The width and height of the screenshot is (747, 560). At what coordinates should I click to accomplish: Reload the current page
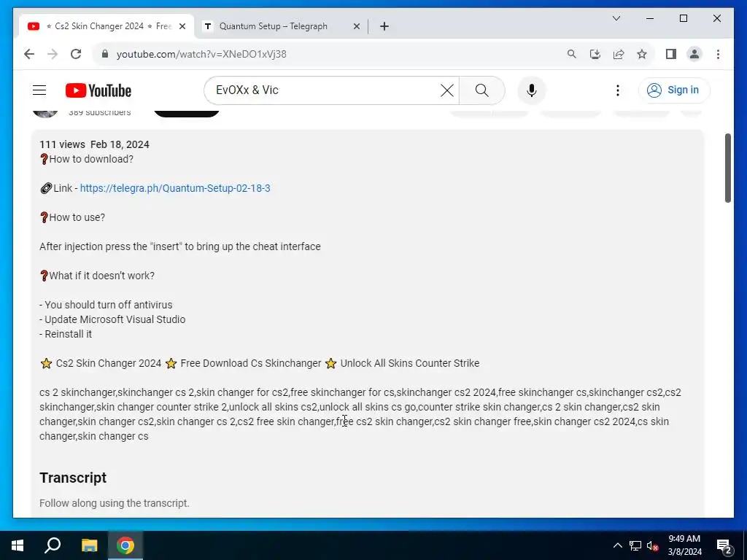coord(76,54)
